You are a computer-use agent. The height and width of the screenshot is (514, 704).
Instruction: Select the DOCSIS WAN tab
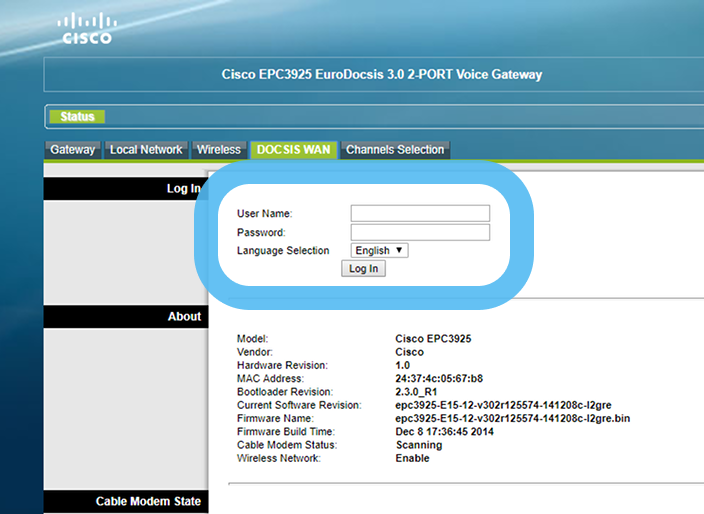[x=293, y=150]
